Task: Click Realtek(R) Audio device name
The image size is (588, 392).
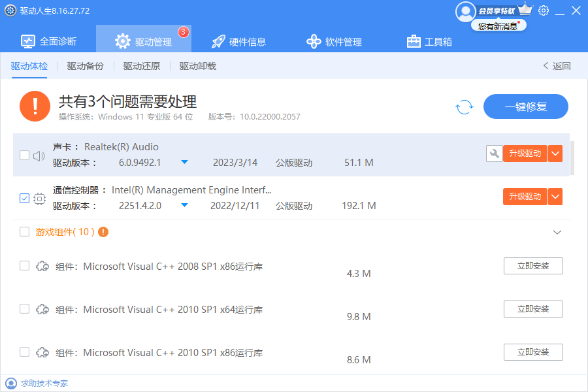Action: 121,147
